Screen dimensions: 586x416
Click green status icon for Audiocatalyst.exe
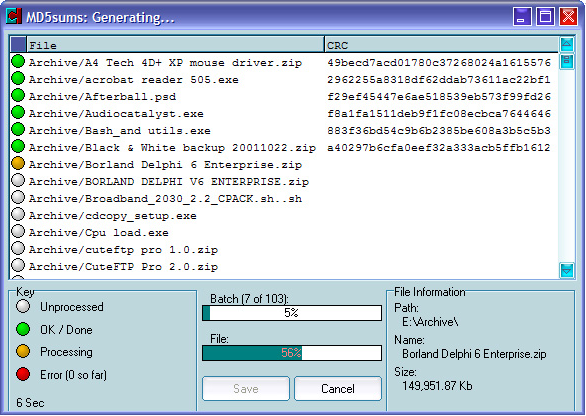[x=18, y=112]
